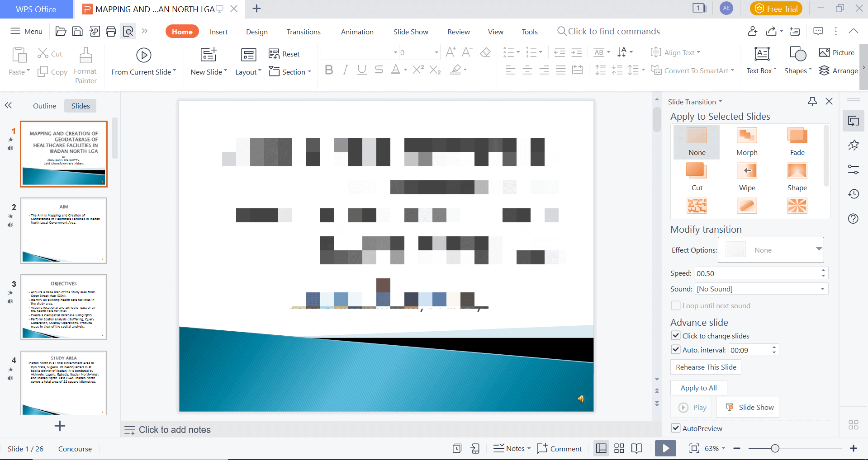This screenshot has height=460, width=868.
Task: Switch to the Animation ribbon tab
Action: [x=357, y=31]
